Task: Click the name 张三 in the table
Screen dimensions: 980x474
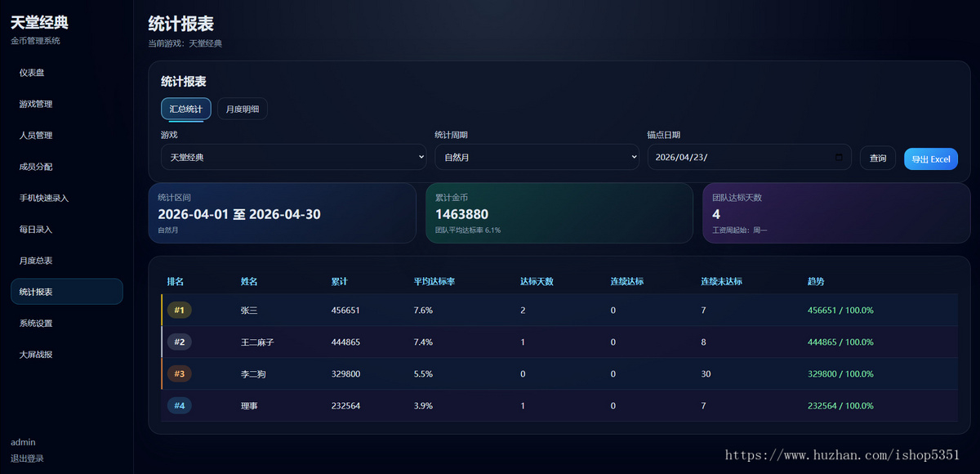Action: coord(248,311)
